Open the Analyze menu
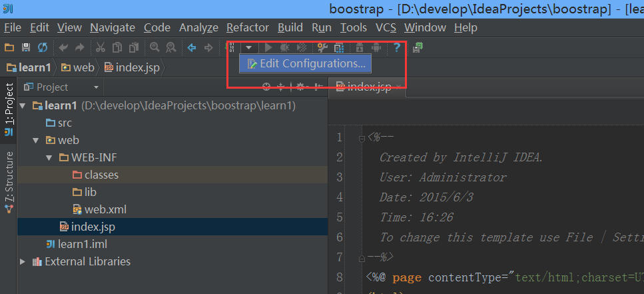Image resolution: width=644 pixels, height=294 pixels. 198,27
